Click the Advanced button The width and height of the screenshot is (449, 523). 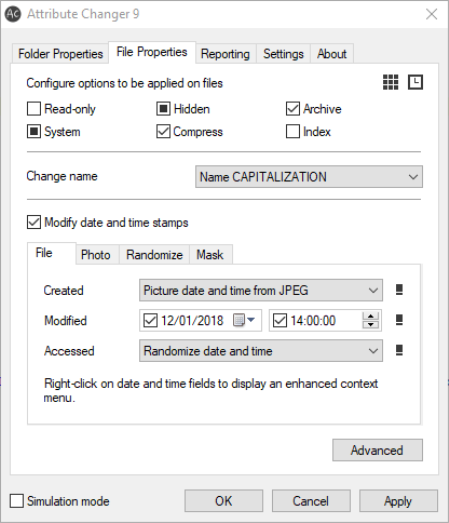[x=378, y=450]
